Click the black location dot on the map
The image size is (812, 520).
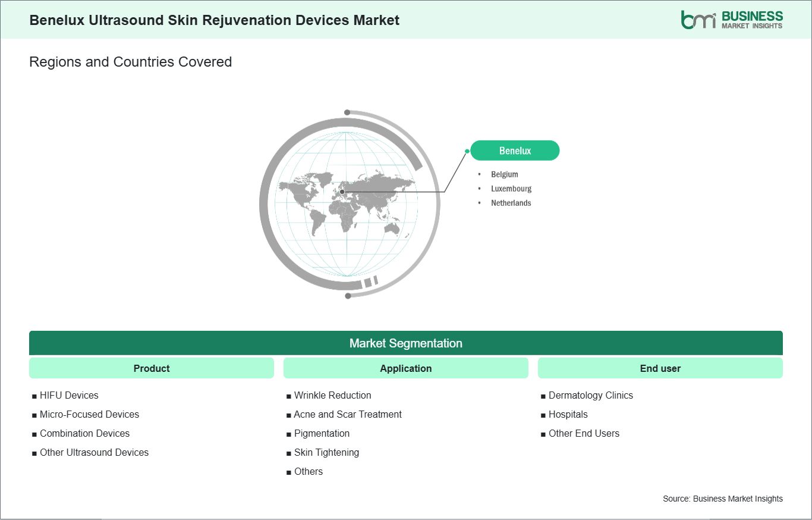pyautogui.click(x=342, y=192)
